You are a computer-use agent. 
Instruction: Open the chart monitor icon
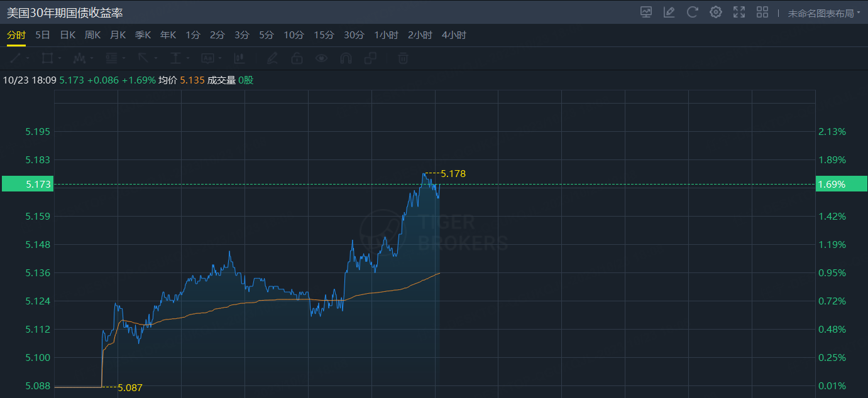pyautogui.click(x=646, y=12)
